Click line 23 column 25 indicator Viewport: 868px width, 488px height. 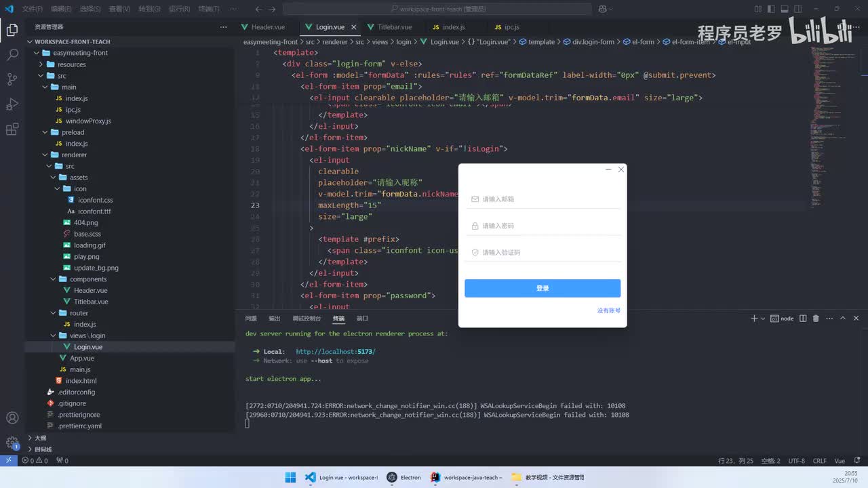pos(736,460)
